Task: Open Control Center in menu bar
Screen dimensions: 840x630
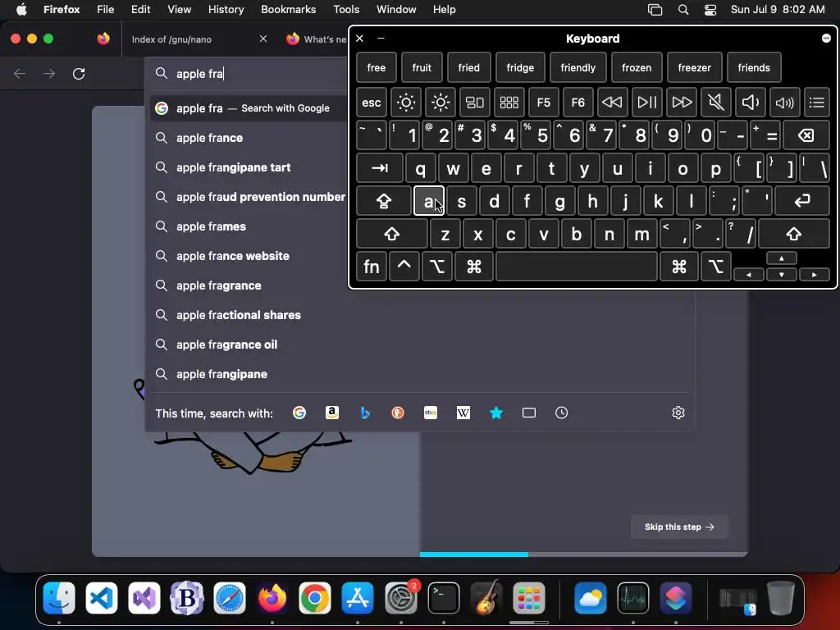Action: (710, 10)
